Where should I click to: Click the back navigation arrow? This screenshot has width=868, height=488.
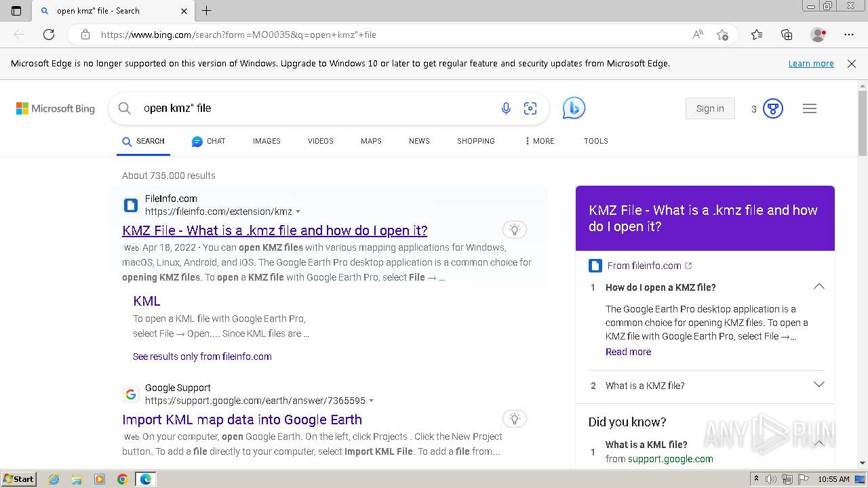pos(19,35)
